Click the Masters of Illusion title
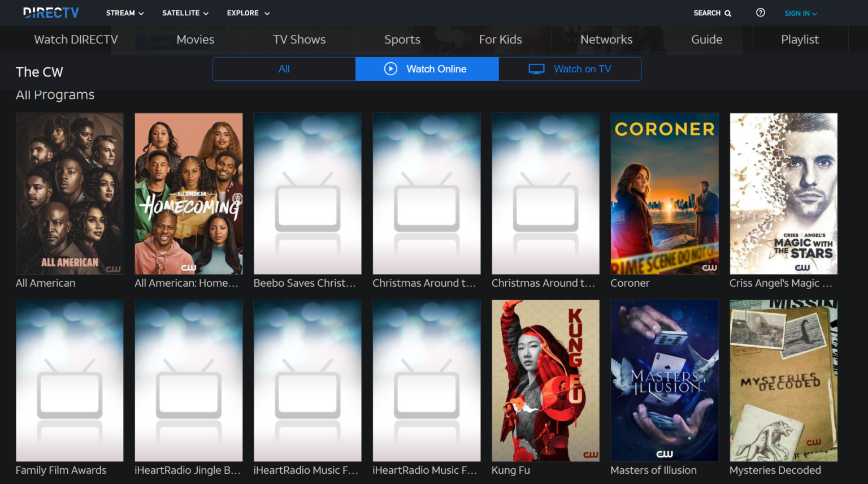The image size is (868, 484). [x=653, y=470]
